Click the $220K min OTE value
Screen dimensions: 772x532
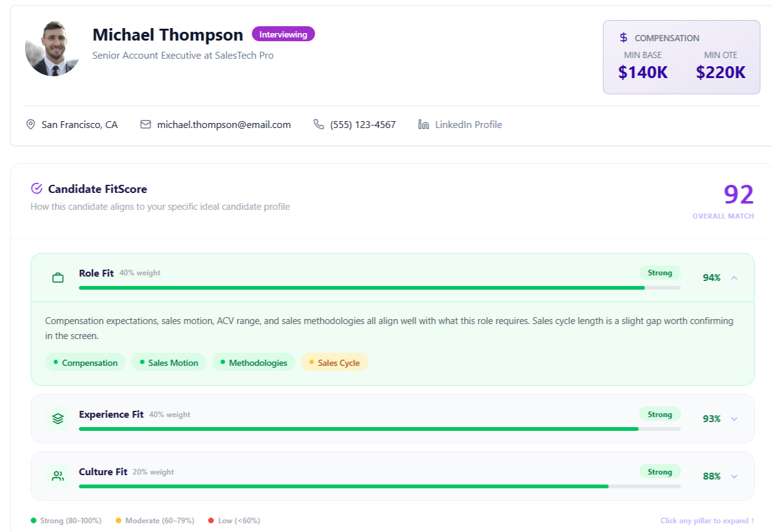point(721,72)
